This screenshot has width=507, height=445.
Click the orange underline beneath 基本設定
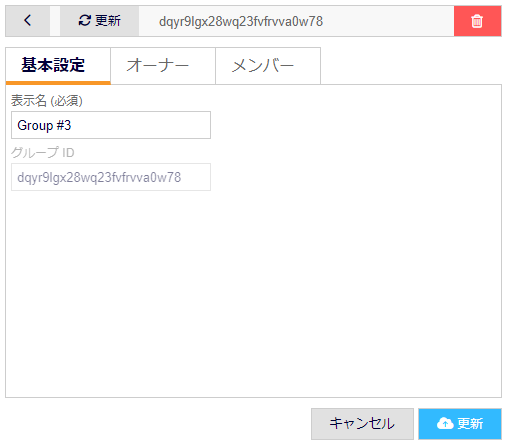click(x=58, y=83)
